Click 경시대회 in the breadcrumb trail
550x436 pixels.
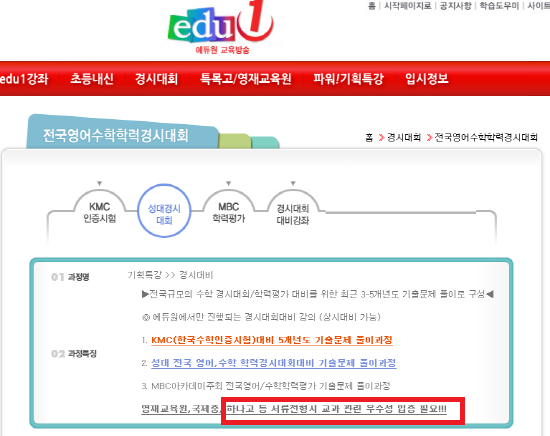[x=404, y=137]
